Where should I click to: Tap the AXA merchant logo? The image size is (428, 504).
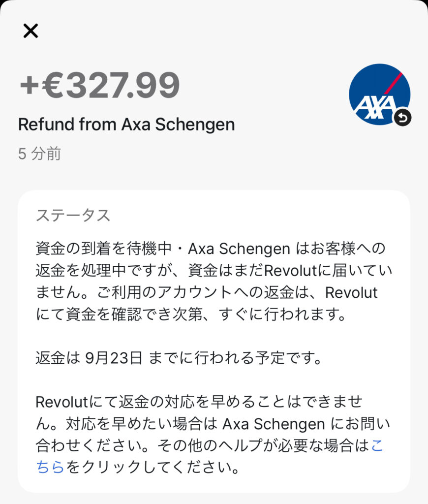coord(379,94)
